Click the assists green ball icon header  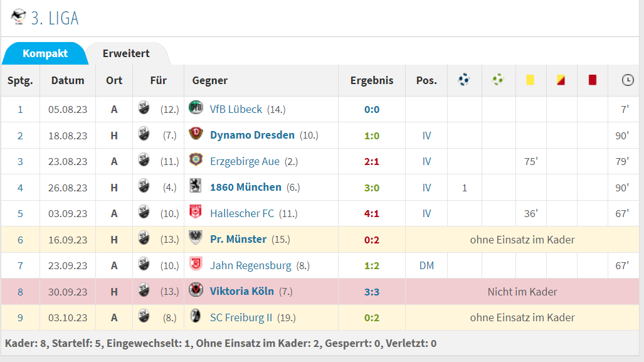498,79
